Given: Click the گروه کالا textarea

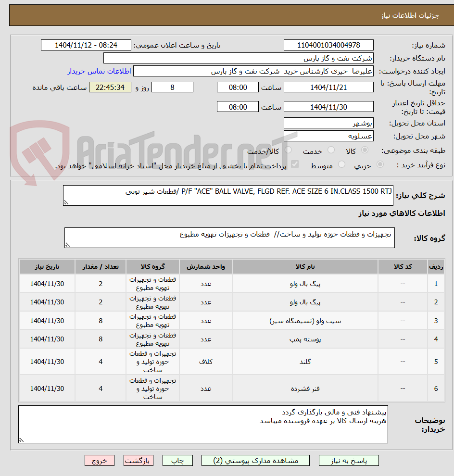Looking at the screenshot, I should (x=229, y=238).
